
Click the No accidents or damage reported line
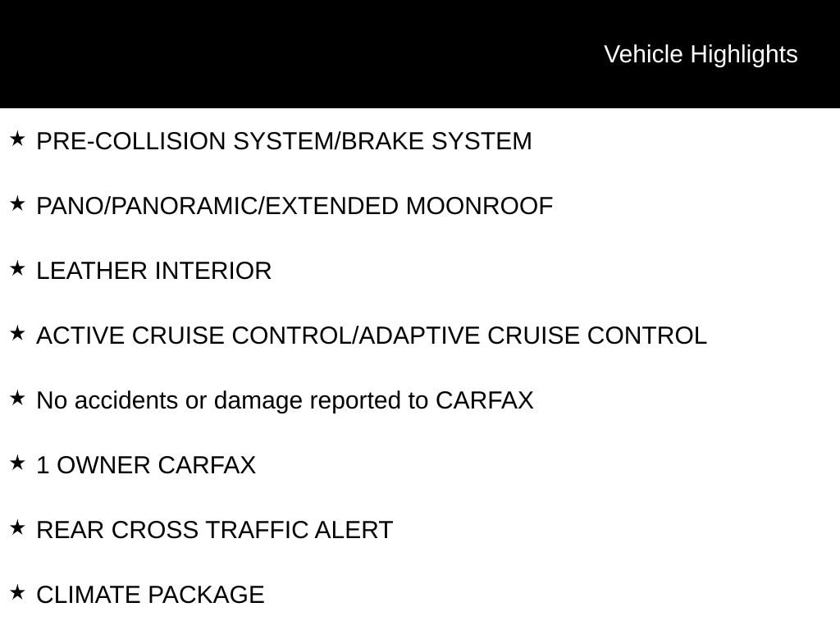285,400
